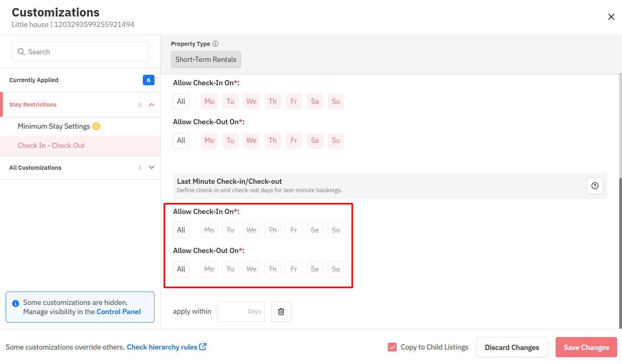Click the Property Type info icon

pyautogui.click(x=215, y=43)
